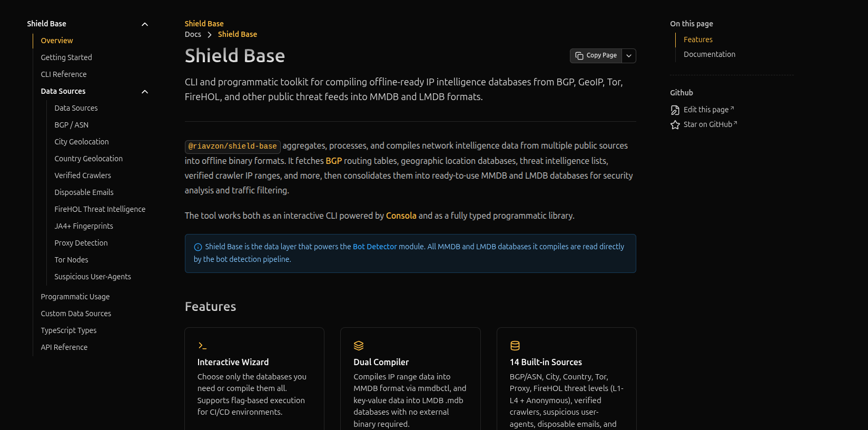Select FireHOL Threat Intelligence in sidebar
The height and width of the screenshot is (430, 868).
[100, 209]
